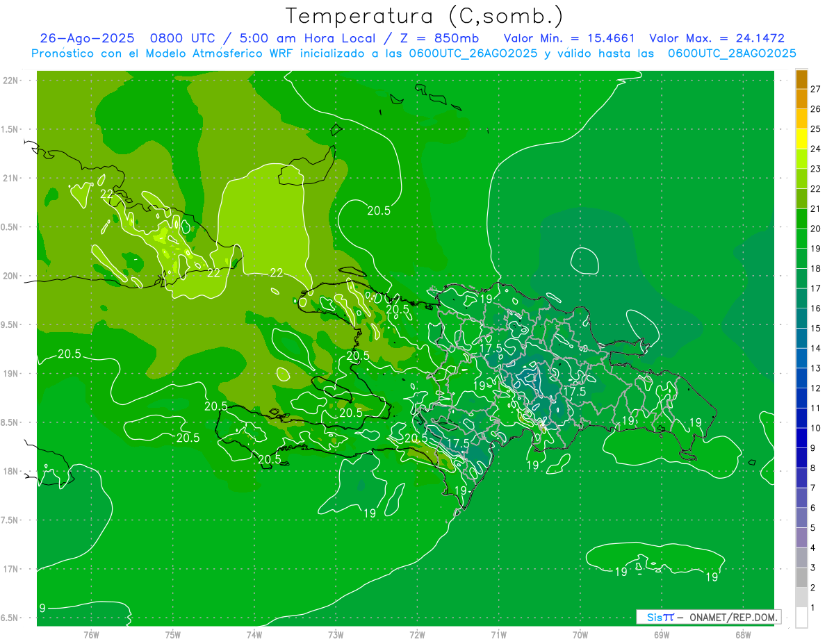Click the color scale label '10'

[815, 428]
